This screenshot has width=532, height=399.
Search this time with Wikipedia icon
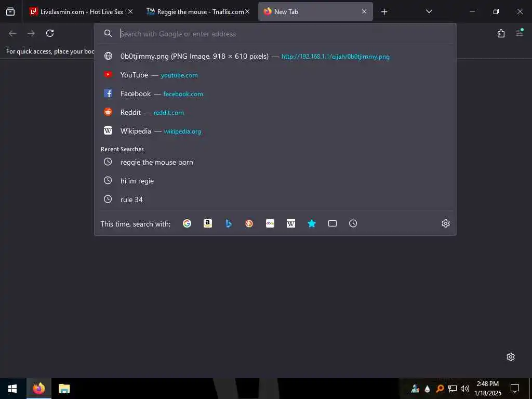291,223
